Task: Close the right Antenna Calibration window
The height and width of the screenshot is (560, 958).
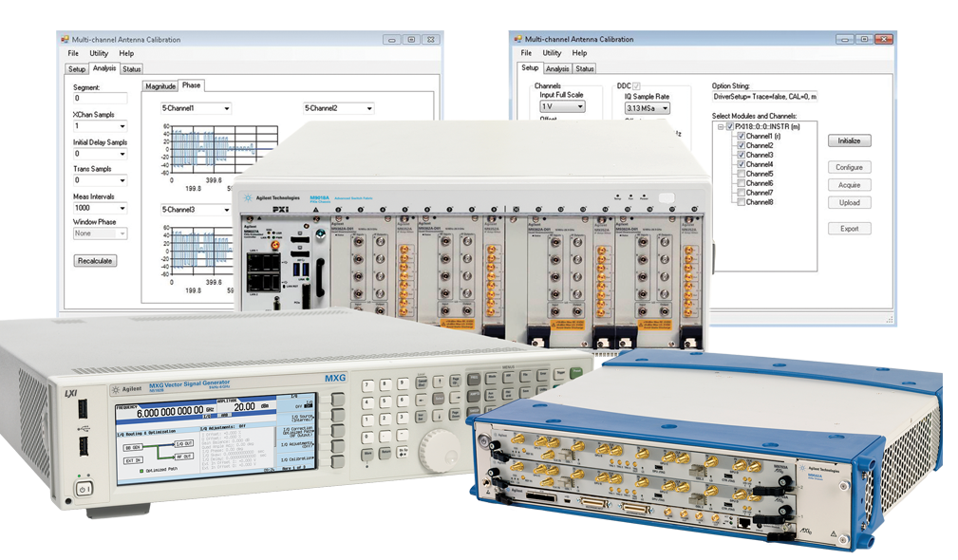Action: tap(883, 39)
